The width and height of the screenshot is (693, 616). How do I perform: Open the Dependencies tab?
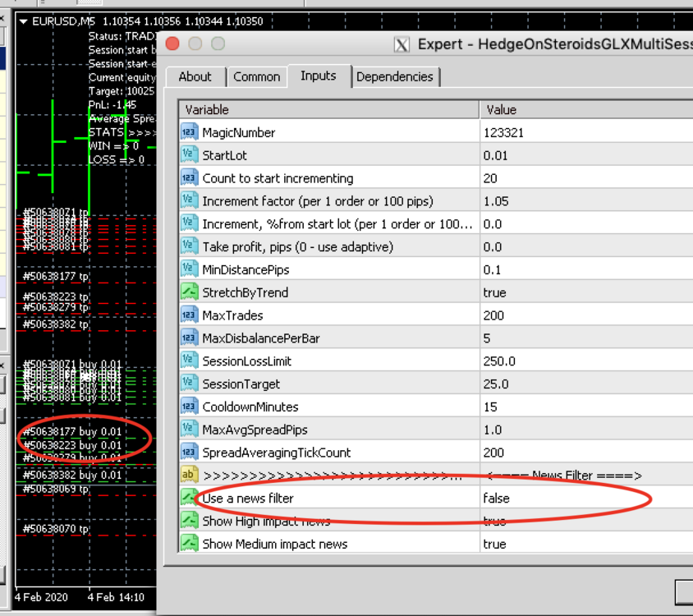click(395, 77)
